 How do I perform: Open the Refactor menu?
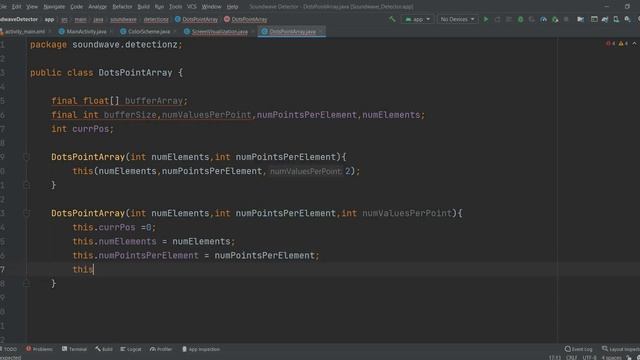tap(122, 7)
